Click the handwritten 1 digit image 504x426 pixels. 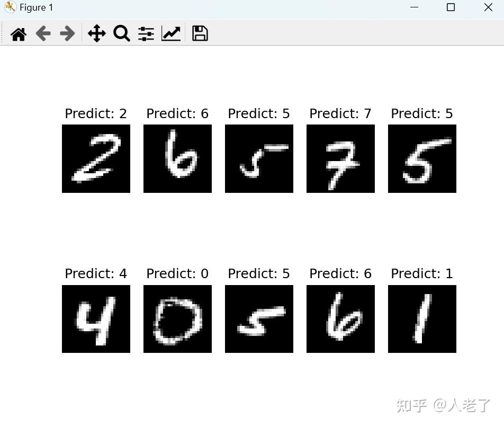pyautogui.click(x=422, y=319)
